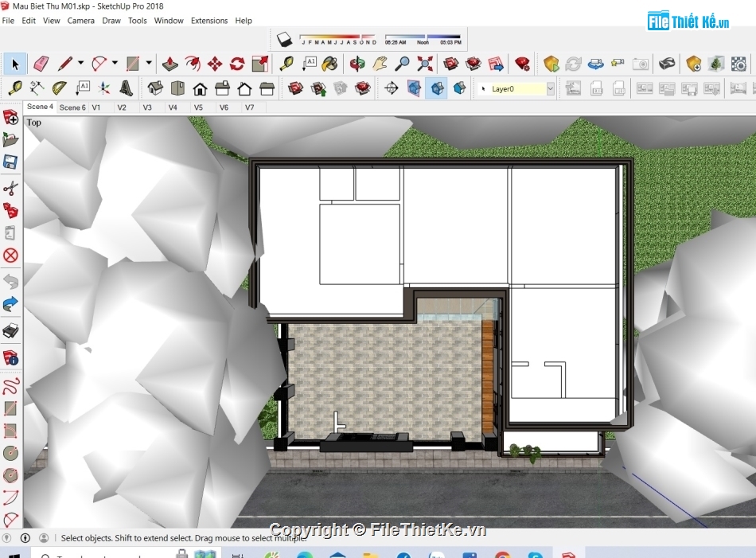Open the File menu
756x558 pixels.
(x=8, y=21)
